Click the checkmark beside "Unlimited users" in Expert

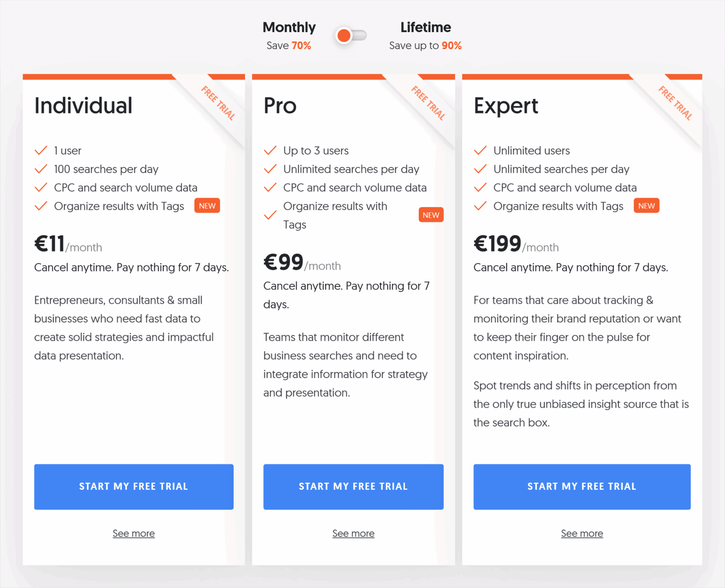coord(480,150)
